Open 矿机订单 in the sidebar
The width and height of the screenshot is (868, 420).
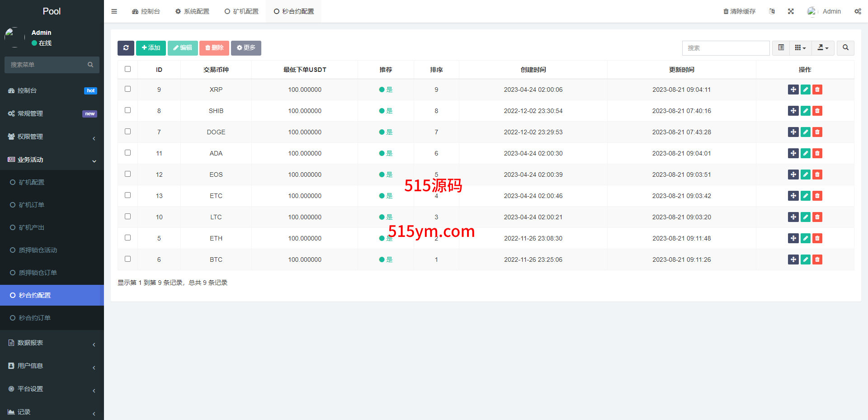pyautogui.click(x=32, y=205)
